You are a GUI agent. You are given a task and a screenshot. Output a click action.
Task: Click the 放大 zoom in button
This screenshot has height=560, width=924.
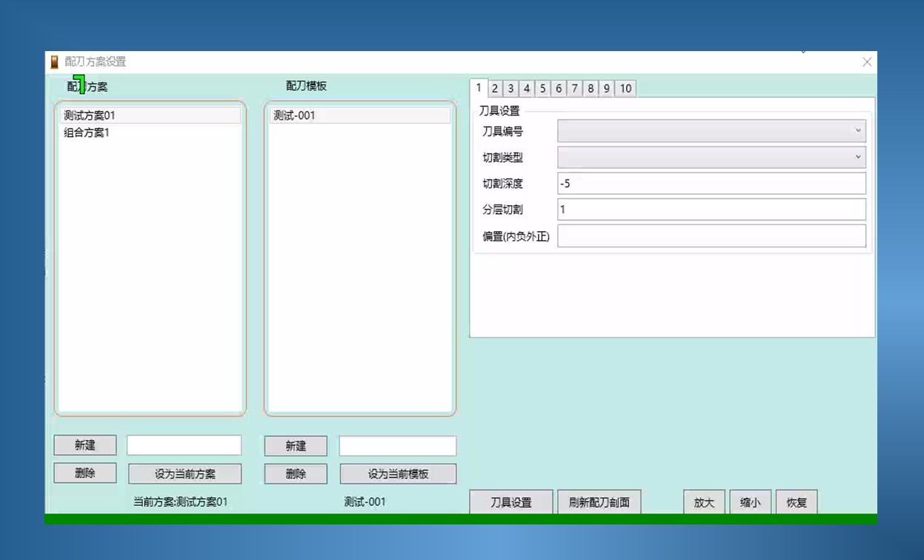pos(704,502)
